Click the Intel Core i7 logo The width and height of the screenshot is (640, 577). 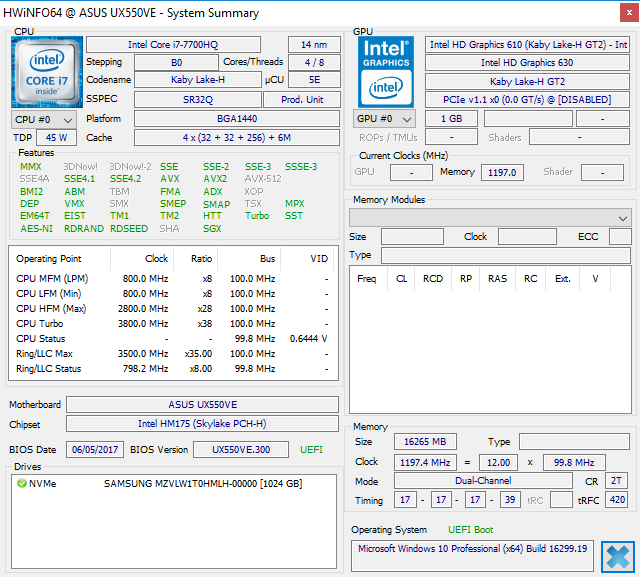tap(47, 69)
